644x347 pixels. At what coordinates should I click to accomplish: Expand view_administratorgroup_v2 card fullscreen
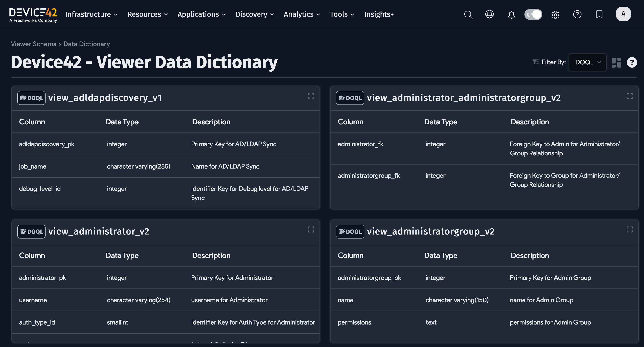tap(630, 230)
